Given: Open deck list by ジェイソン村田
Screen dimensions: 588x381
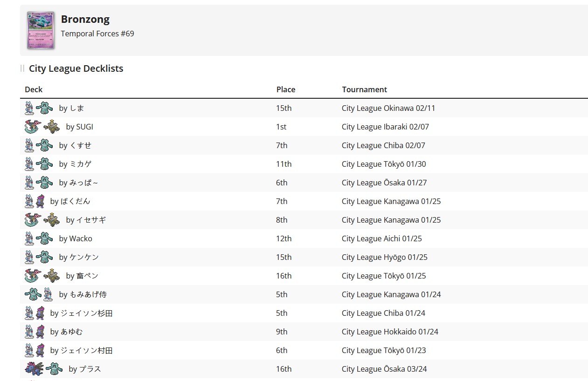Looking at the screenshot, I should point(82,350).
